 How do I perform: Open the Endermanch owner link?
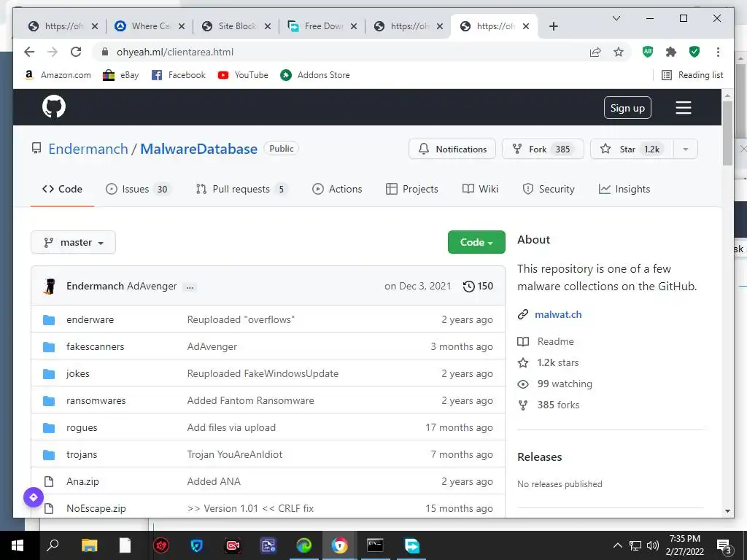pos(88,149)
